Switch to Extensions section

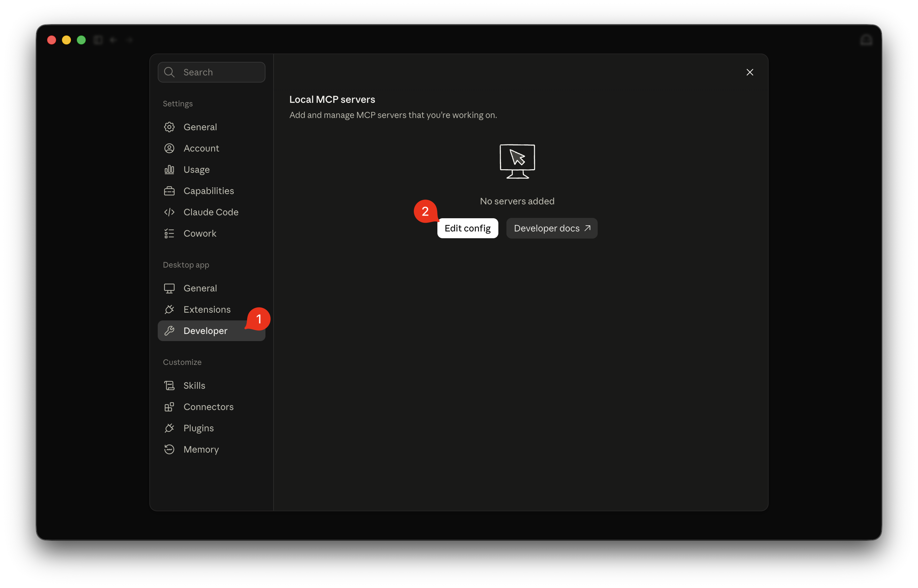click(x=211, y=309)
